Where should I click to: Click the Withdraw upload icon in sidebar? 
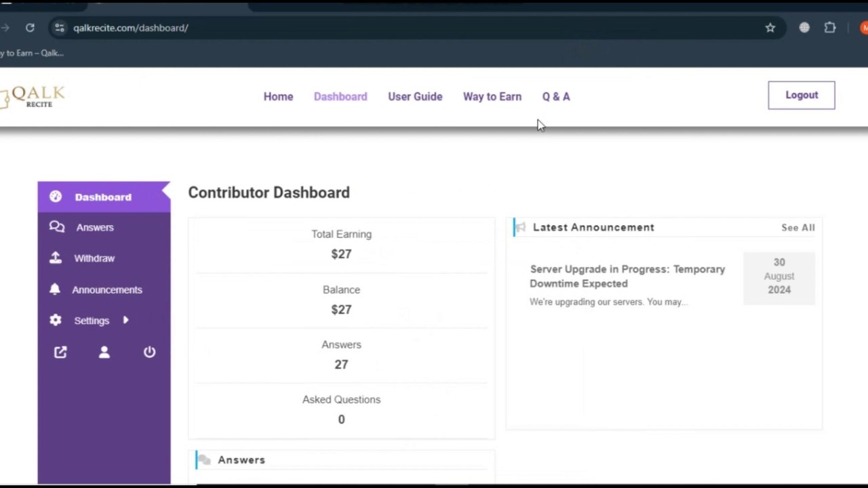[56, 258]
